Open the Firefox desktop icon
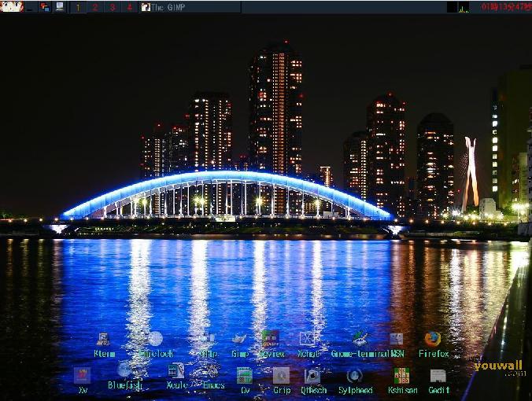 coord(433,340)
